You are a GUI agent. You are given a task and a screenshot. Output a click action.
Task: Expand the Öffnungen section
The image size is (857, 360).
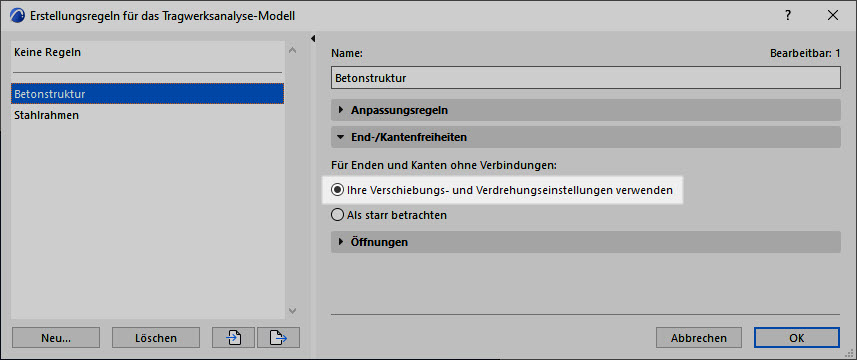[x=585, y=242]
